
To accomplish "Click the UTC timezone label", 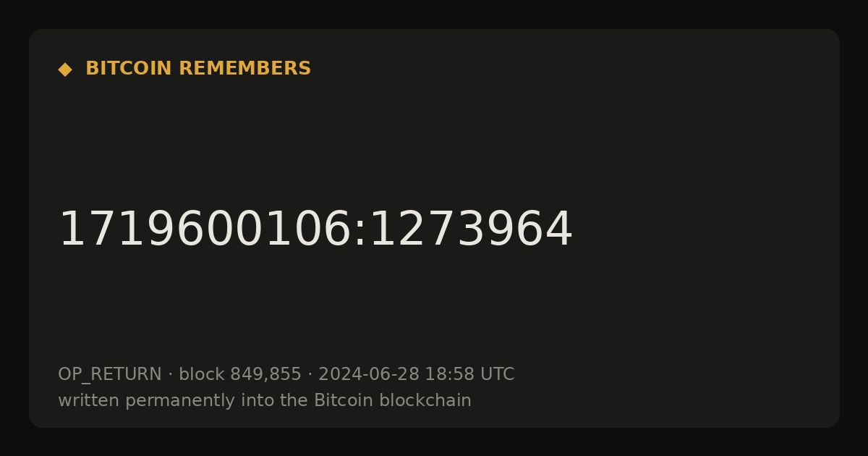I will point(497,374).
